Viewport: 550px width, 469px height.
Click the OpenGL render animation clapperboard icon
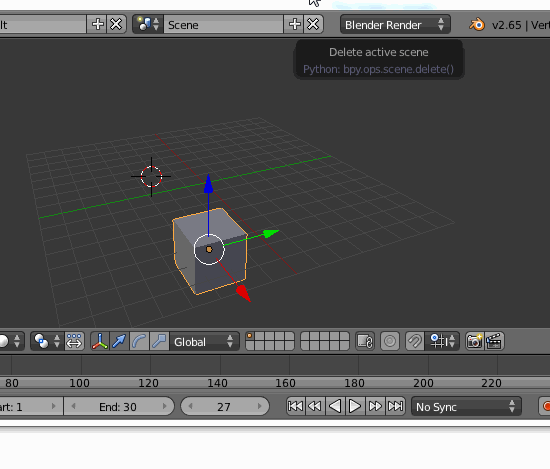tap(494, 341)
